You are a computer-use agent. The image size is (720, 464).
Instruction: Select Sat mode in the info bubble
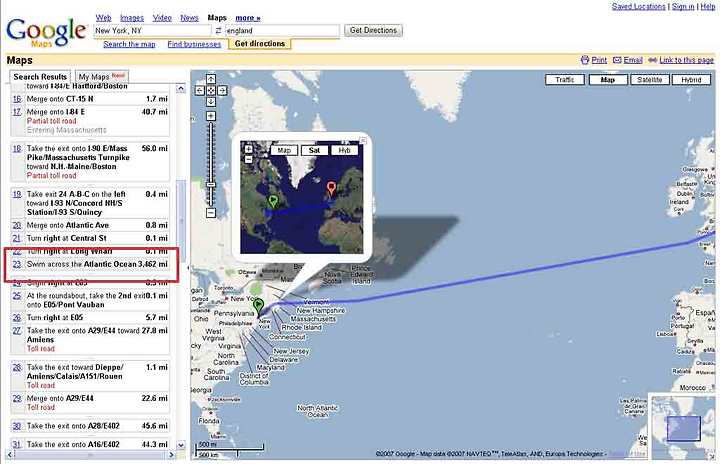tap(315, 150)
